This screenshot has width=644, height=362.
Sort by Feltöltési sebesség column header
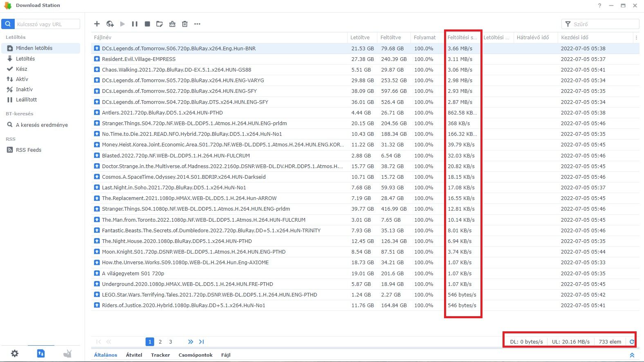[462, 37]
